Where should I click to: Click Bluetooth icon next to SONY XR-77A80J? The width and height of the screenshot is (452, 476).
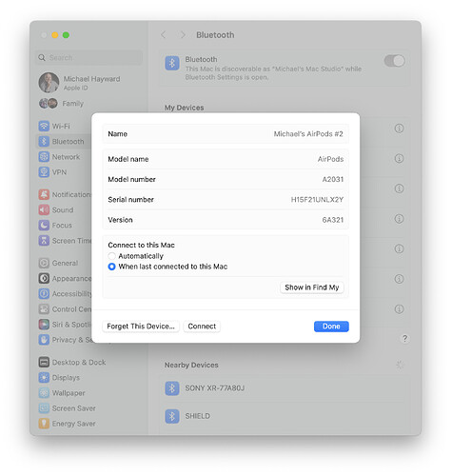tap(172, 388)
